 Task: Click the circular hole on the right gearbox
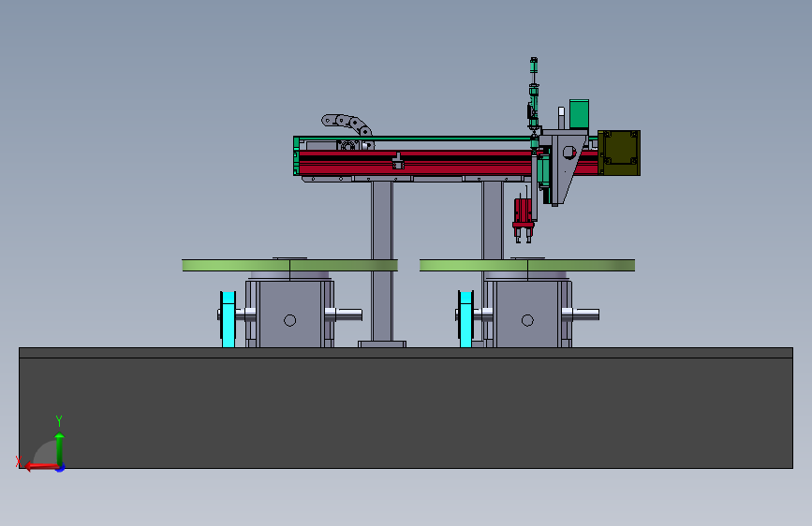coord(527,320)
